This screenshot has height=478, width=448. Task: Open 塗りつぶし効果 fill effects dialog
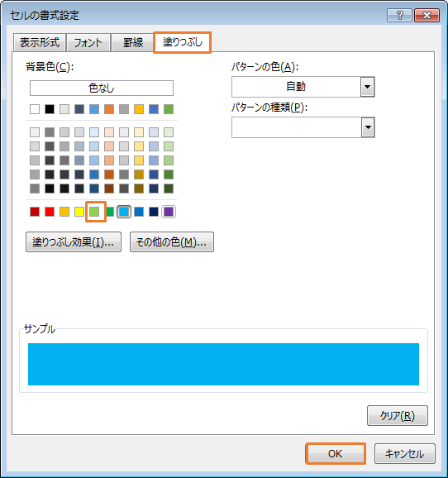pyautogui.click(x=74, y=242)
